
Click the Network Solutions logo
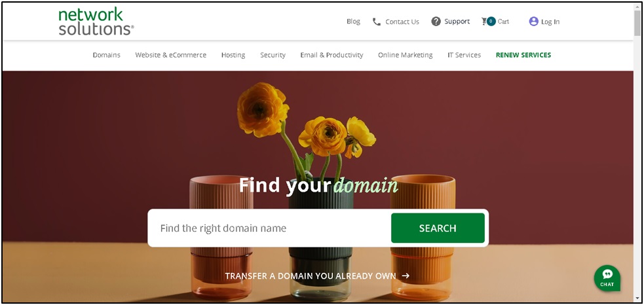pos(96,22)
